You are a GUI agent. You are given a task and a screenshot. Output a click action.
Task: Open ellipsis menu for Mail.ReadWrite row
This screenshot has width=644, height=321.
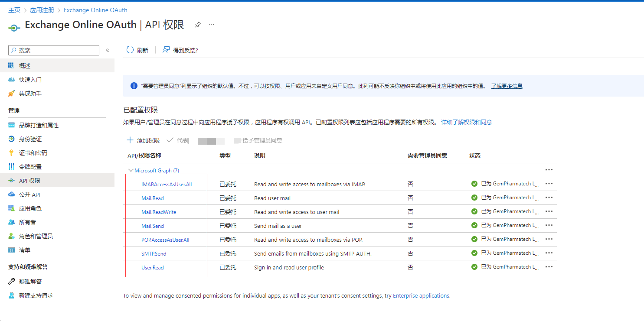(x=549, y=211)
